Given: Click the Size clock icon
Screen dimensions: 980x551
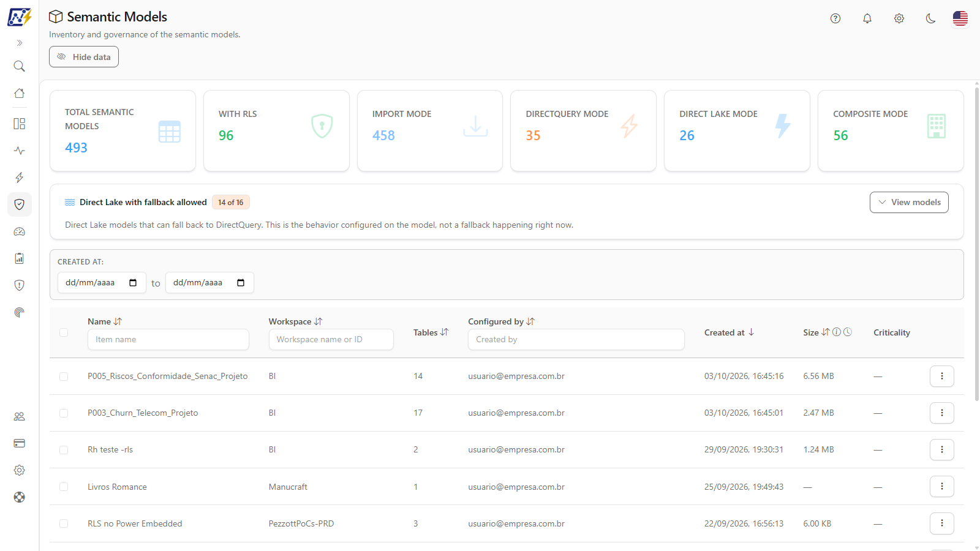Looking at the screenshot, I should click(x=848, y=332).
